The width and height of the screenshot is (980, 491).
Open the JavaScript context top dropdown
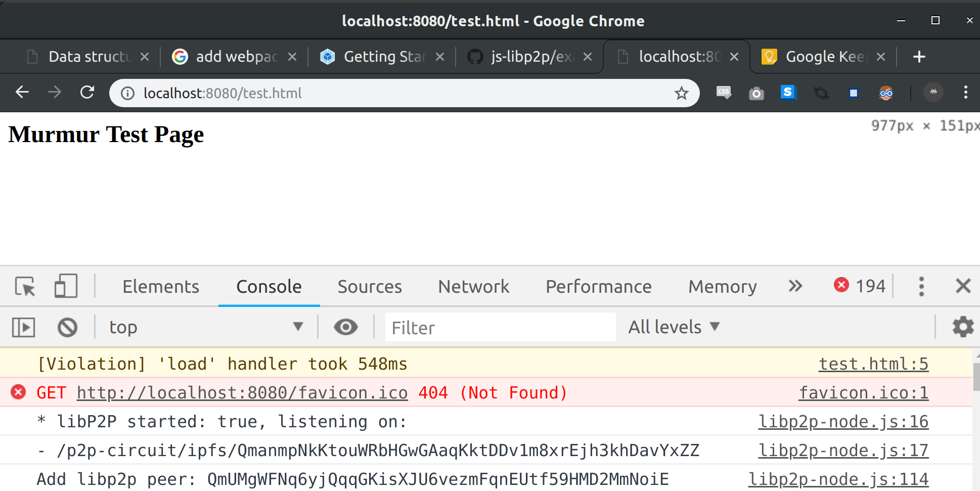click(206, 327)
